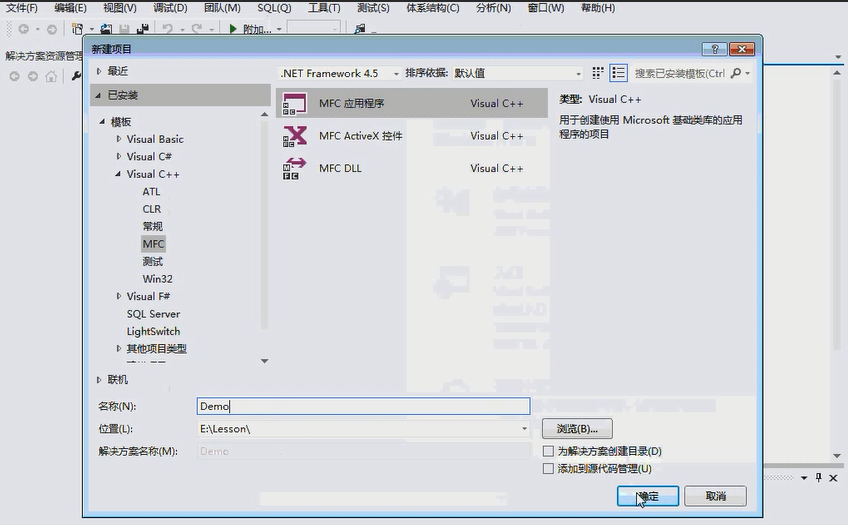Screen dimensions: 848x525
Task: Click the navigate backward arrow in main toolbar
Action: (24, 29)
